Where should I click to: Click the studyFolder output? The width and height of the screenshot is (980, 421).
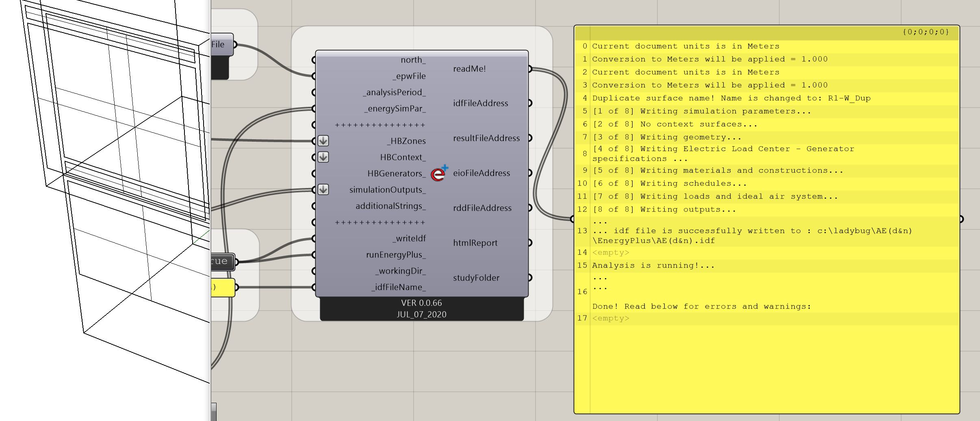[x=476, y=278]
